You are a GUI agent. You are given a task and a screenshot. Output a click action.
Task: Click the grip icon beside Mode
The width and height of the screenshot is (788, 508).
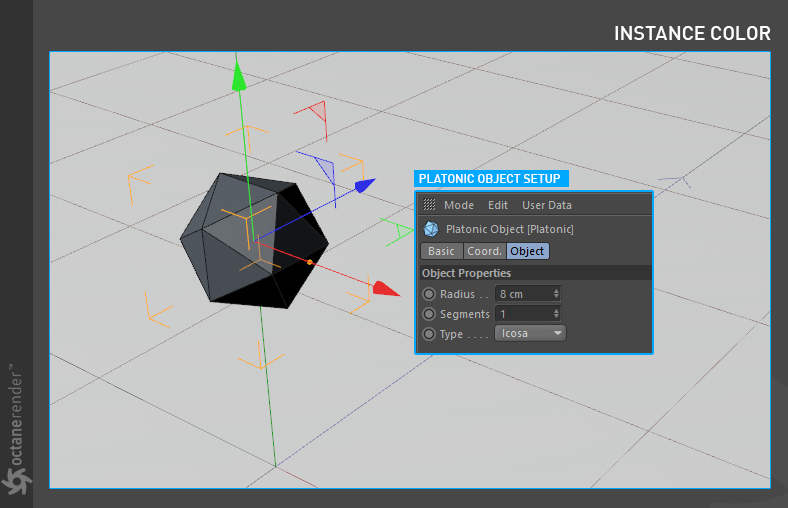pyautogui.click(x=429, y=204)
